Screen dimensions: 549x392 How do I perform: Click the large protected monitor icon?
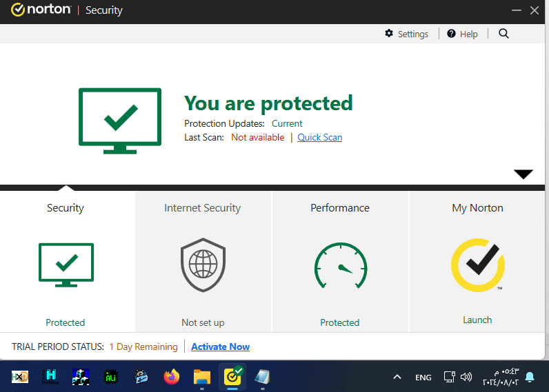point(120,121)
